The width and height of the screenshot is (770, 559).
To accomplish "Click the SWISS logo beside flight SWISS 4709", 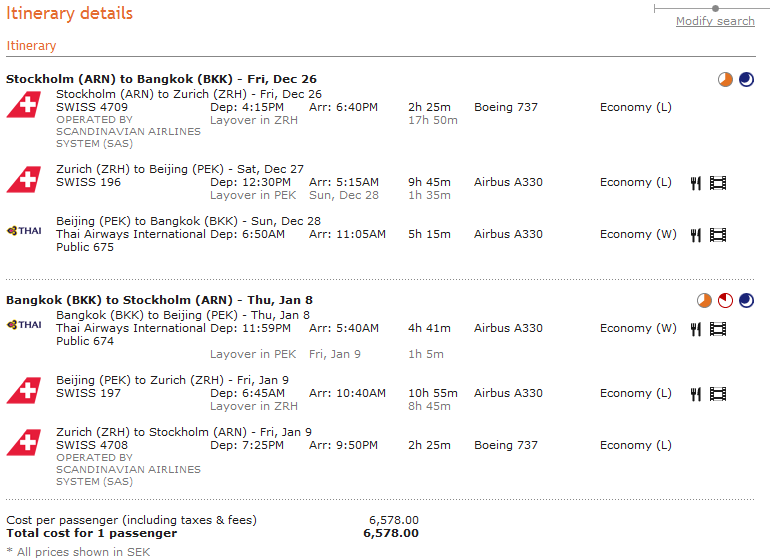I will [x=23, y=105].
